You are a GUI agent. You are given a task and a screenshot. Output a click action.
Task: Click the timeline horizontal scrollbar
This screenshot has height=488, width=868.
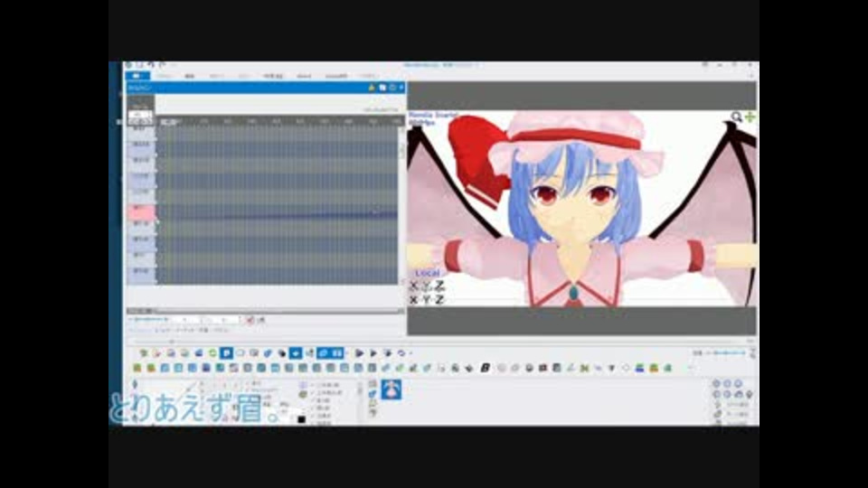265,311
